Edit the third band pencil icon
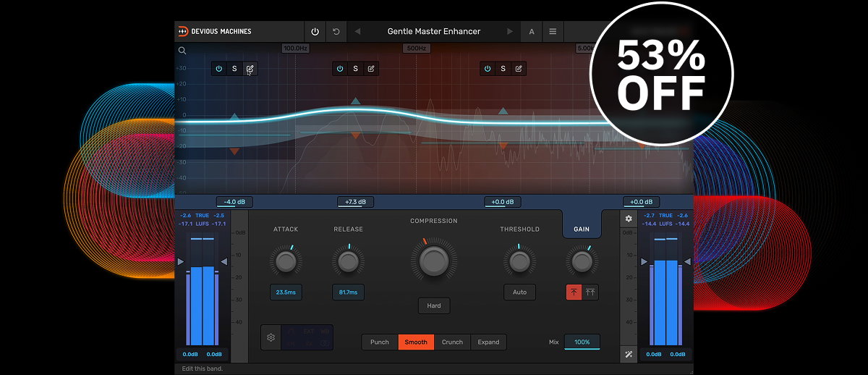This screenshot has width=868, height=375. (519, 69)
